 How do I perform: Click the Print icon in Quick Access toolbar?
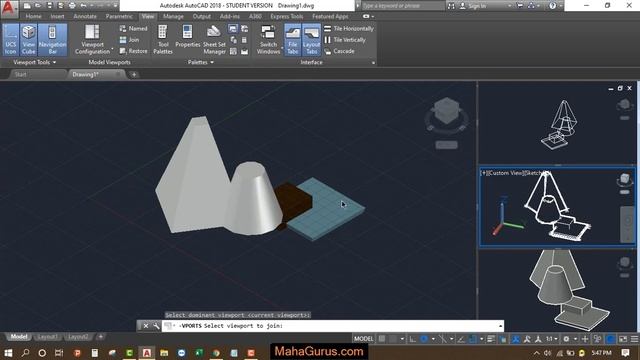point(72,6)
